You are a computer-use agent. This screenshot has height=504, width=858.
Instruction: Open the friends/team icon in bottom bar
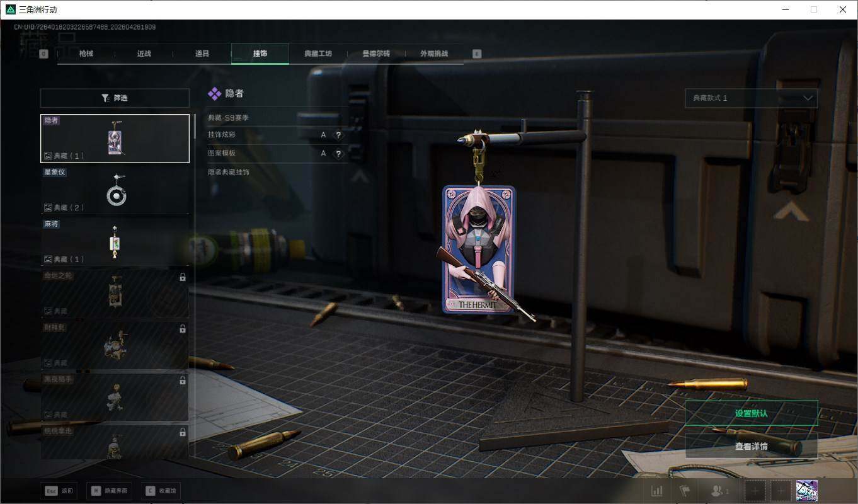click(x=719, y=491)
